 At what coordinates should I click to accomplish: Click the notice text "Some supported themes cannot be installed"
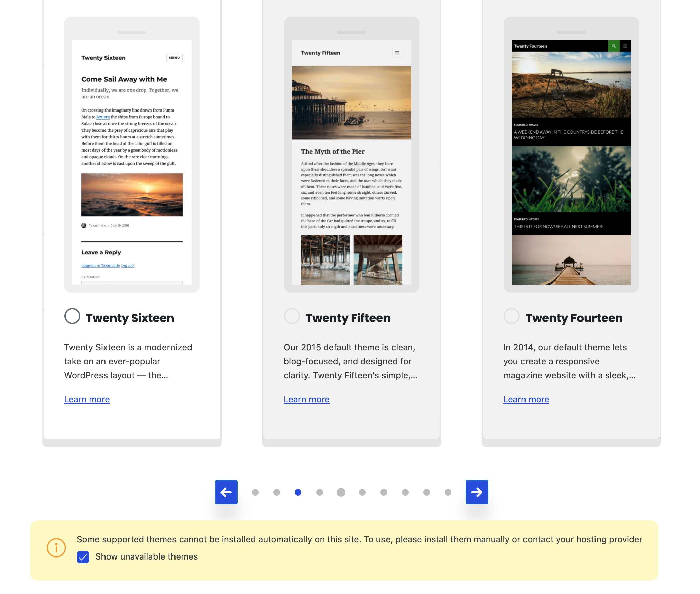click(359, 539)
